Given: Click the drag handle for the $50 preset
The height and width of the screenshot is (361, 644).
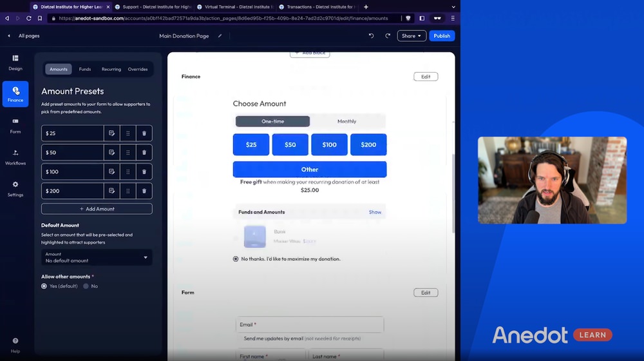Looking at the screenshot, I should [x=128, y=153].
